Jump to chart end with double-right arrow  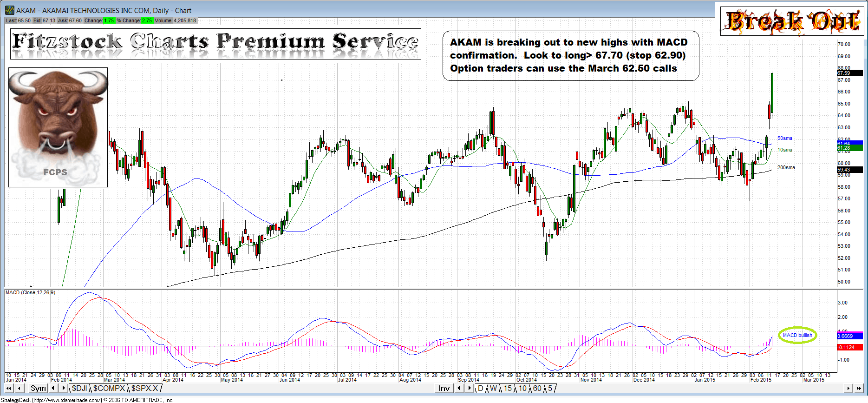coord(859,388)
